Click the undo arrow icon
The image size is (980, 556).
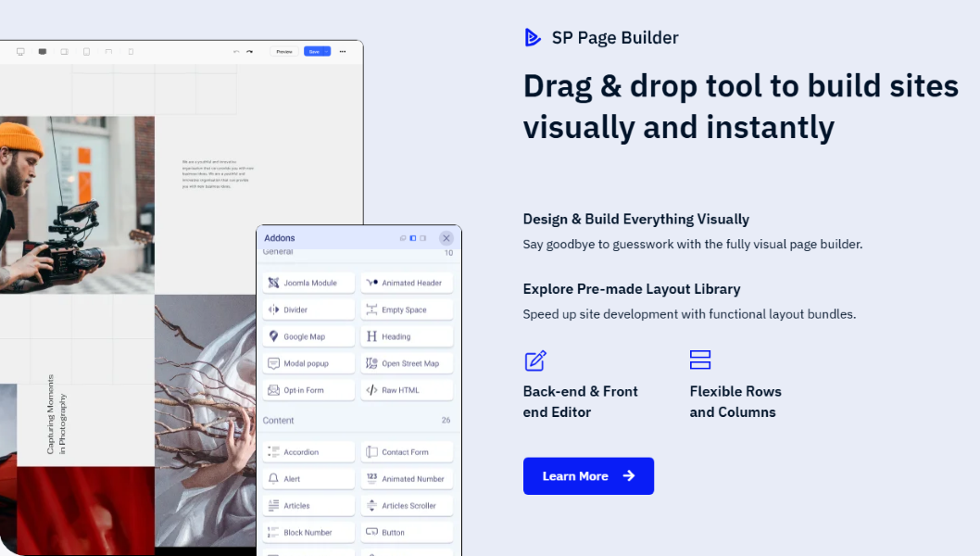coord(236,52)
